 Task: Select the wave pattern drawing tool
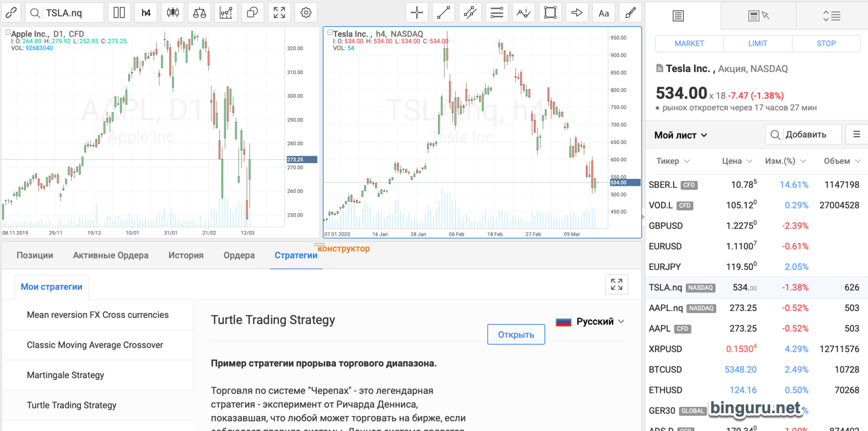(x=524, y=12)
